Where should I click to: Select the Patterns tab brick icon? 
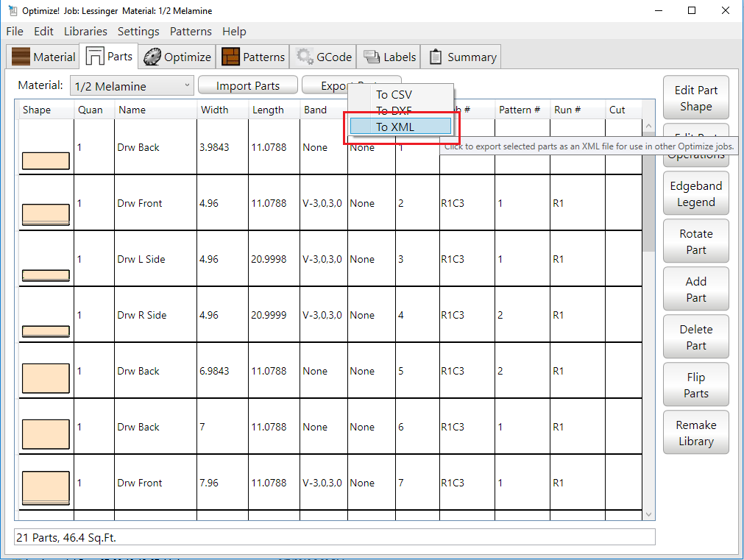(231, 57)
